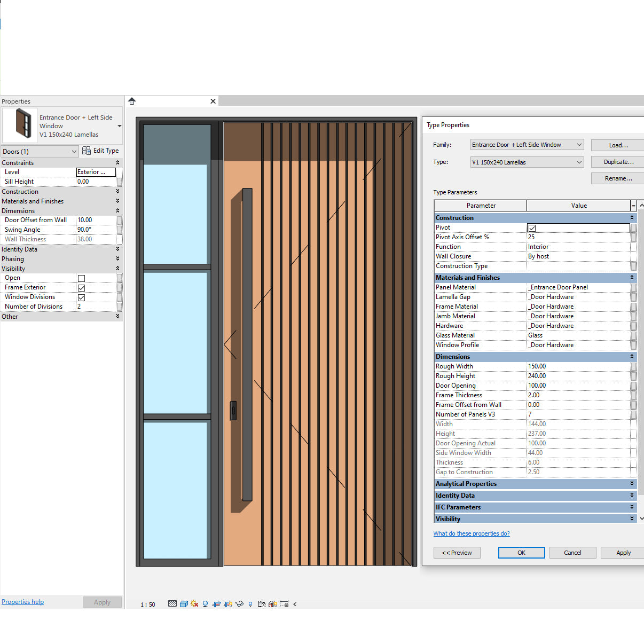Select the Detail Level icon
This screenshot has width=644, height=644.
(x=172, y=603)
